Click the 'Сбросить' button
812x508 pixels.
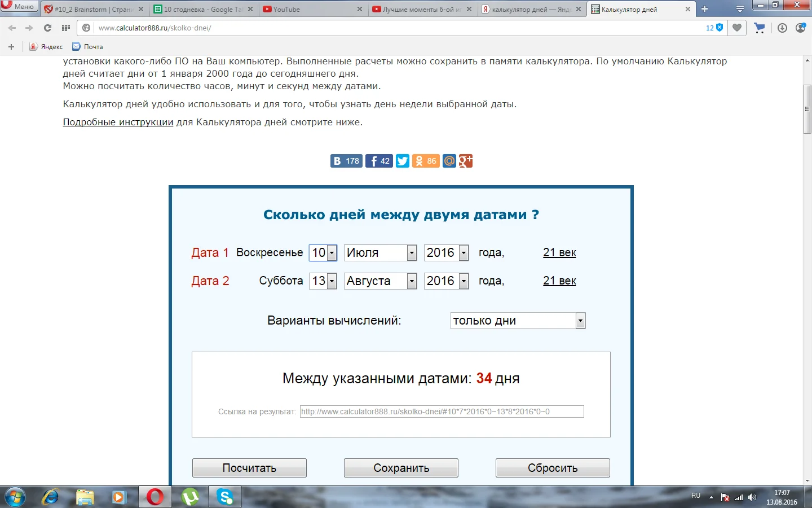(x=553, y=468)
